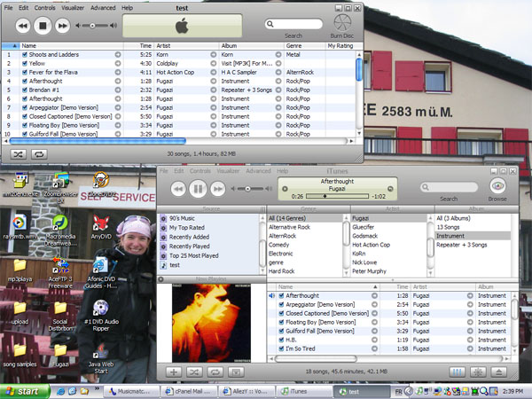Open the AnyDVD desktop icon

click(101, 227)
